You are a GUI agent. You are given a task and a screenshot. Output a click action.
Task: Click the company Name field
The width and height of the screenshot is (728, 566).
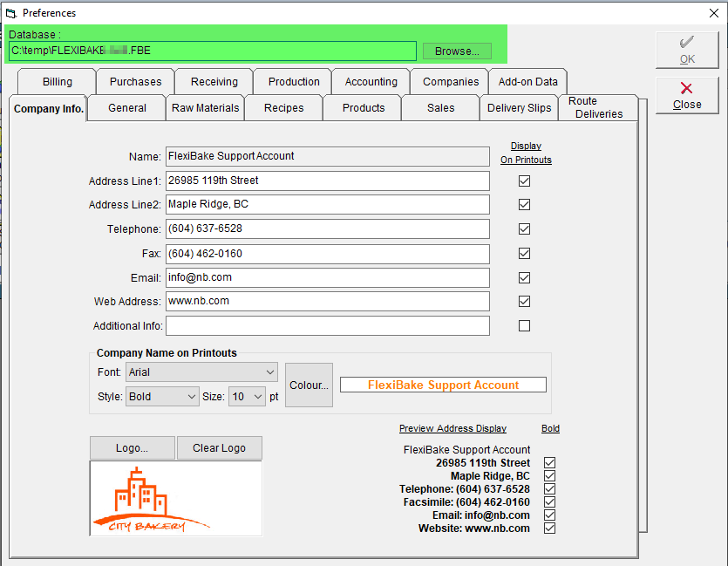click(327, 156)
